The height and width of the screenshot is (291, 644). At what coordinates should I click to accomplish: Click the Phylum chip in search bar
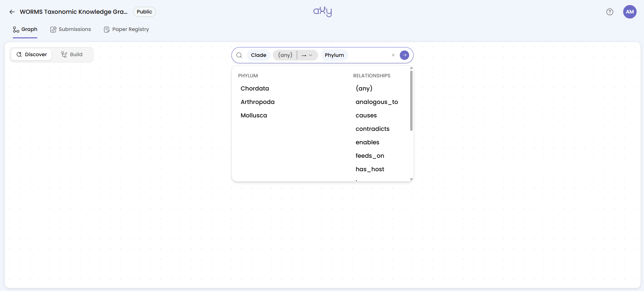click(334, 55)
